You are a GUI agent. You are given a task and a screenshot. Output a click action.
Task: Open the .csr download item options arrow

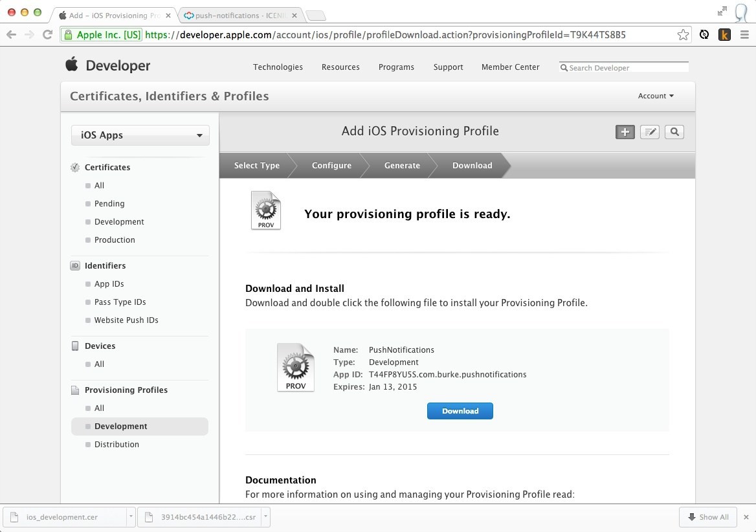pos(265,517)
